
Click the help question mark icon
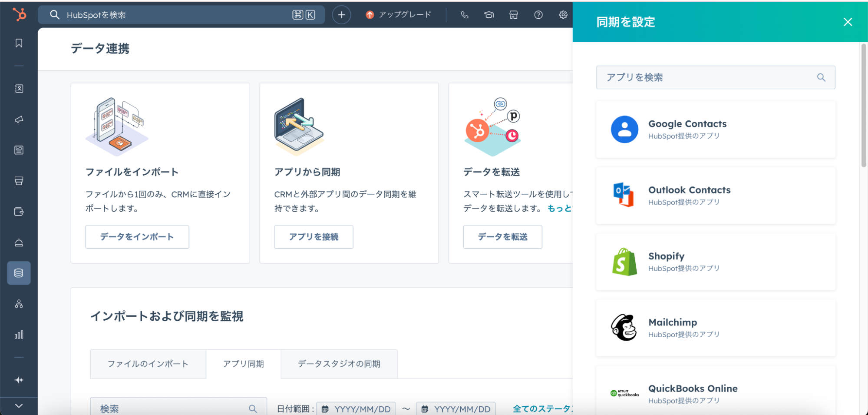(538, 15)
